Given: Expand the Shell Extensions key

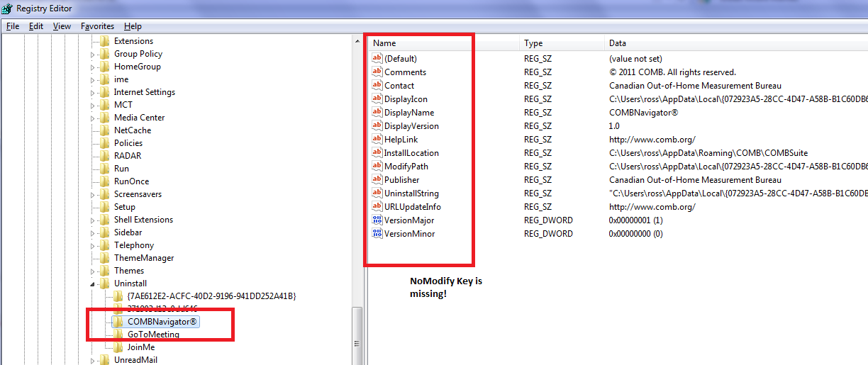Looking at the screenshot, I should [x=93, y=220].
